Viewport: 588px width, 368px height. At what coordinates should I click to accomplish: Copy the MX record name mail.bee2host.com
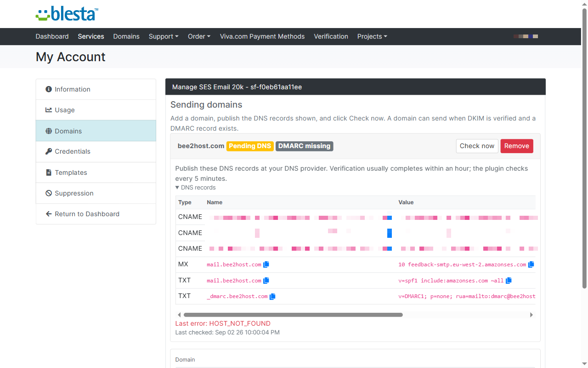tap(266, 264)
